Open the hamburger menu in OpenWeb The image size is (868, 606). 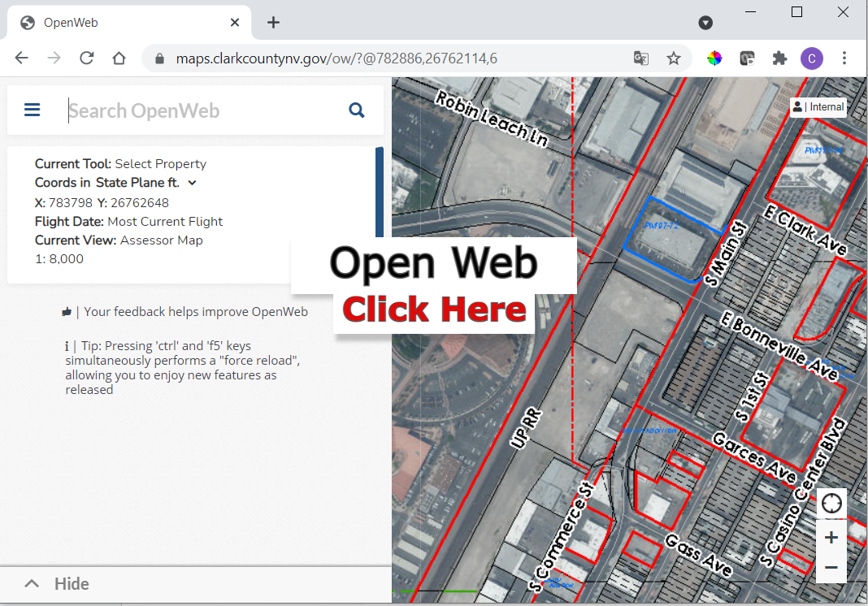coord(33,110)
